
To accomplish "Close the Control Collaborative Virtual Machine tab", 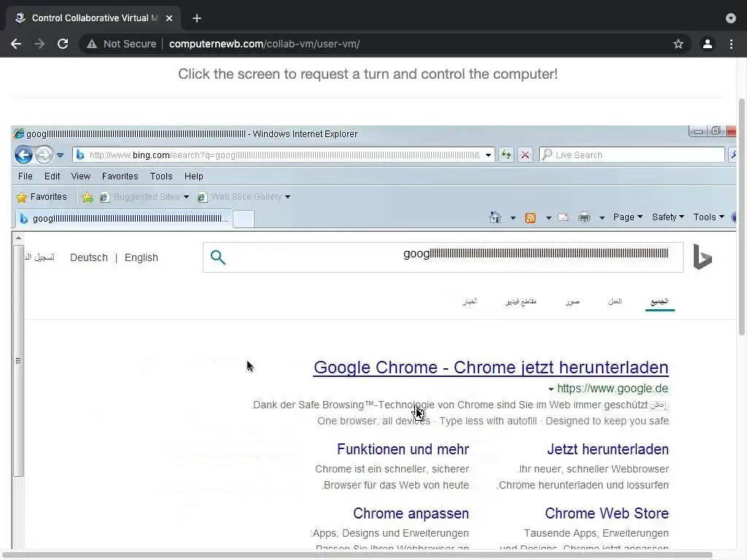I will [169, 18].
